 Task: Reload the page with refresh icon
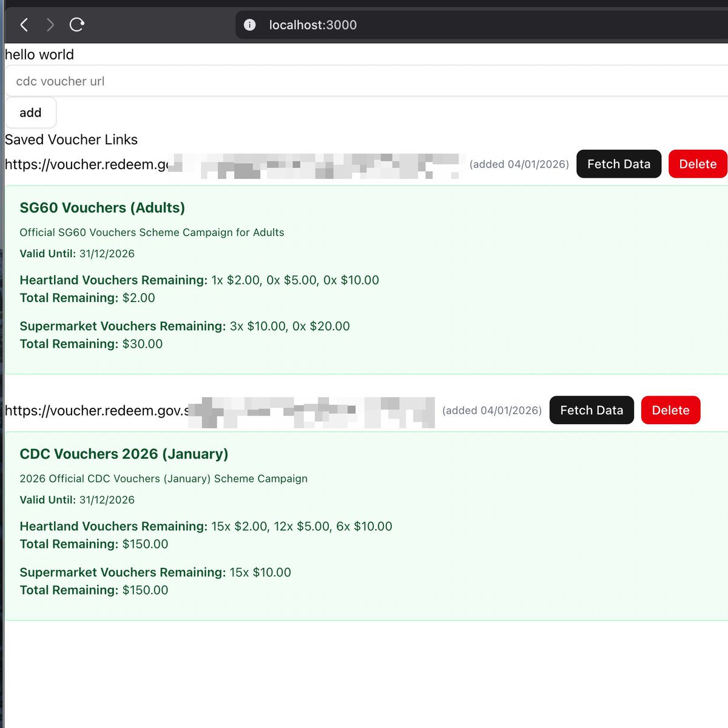point(76,25)
